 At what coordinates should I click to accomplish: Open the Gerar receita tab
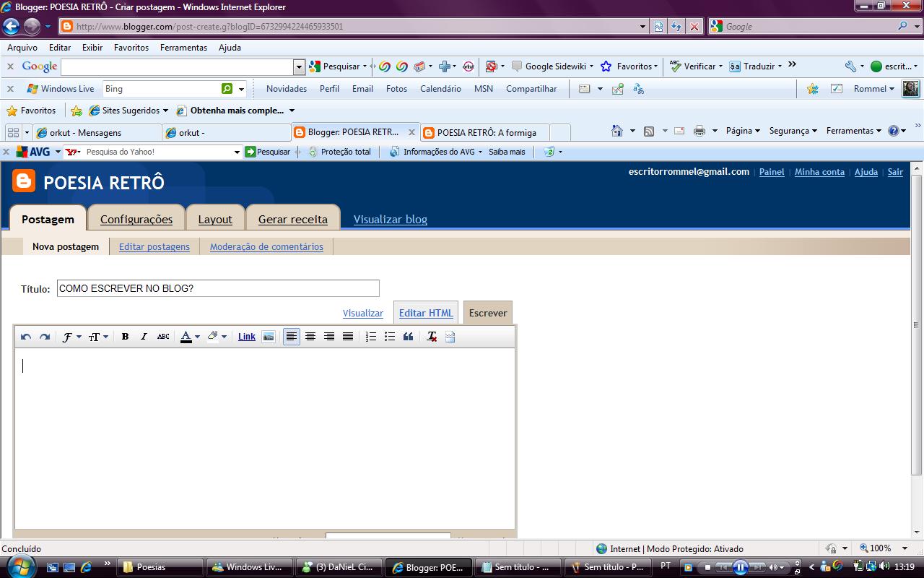coord(293,219)
